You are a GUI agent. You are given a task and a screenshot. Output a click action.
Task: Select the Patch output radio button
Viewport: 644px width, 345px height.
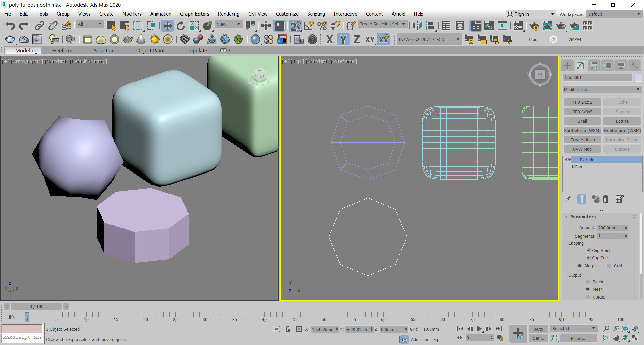coord(588,282)
